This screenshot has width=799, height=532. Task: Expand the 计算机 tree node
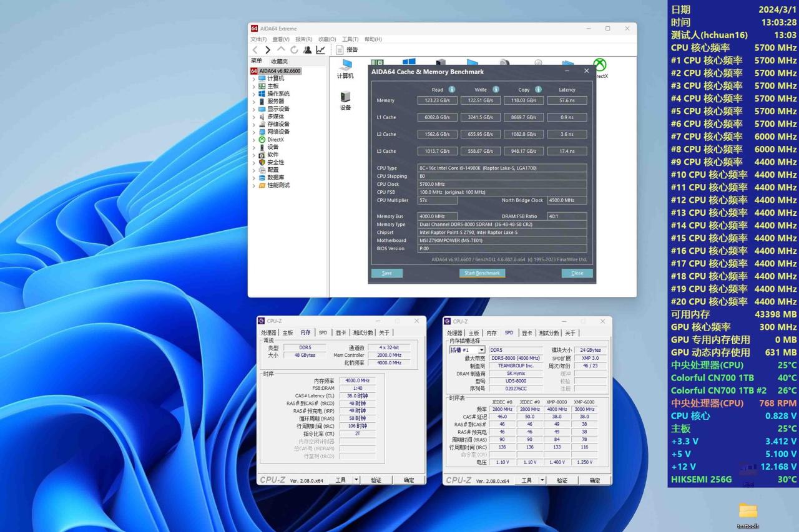point(254,79)
